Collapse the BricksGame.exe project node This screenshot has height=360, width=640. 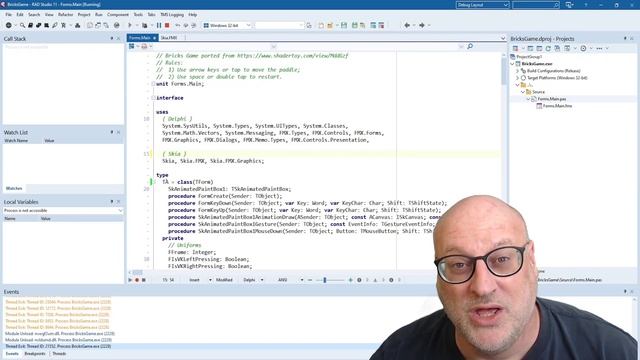point(513,64)
